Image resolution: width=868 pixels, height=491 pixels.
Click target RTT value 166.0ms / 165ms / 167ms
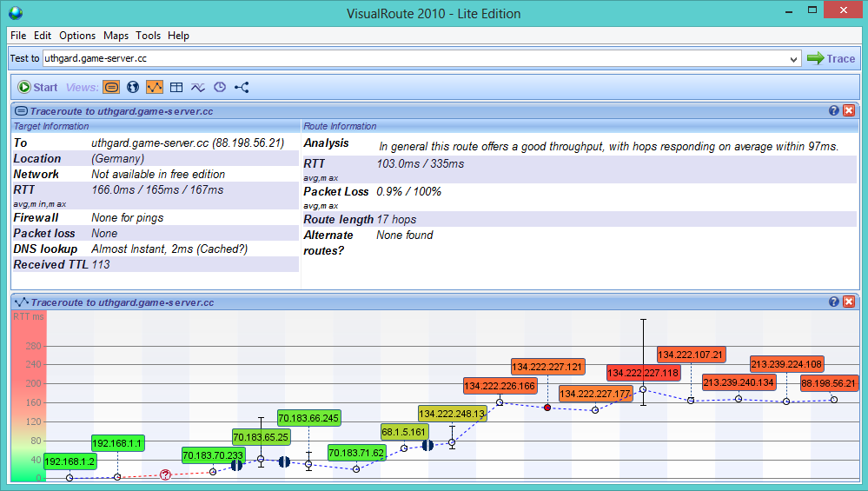157,189
